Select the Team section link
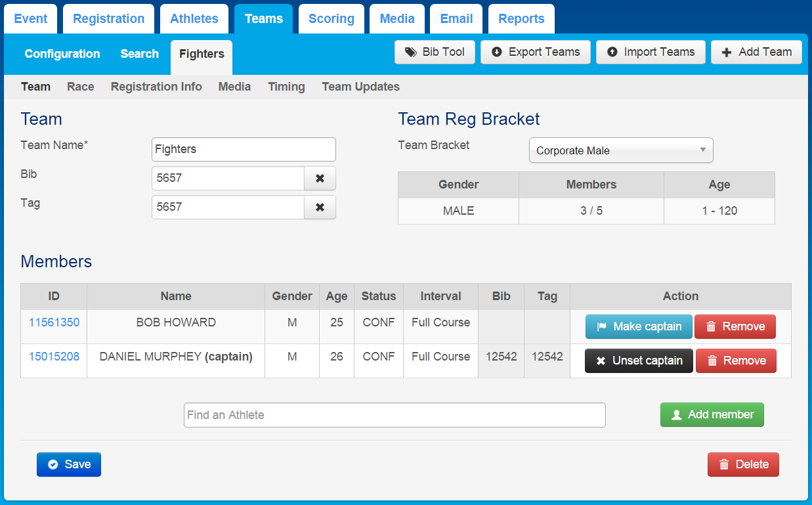Viewport: 812px width, 505px height. pyautogui.click(x=35, y=87)
